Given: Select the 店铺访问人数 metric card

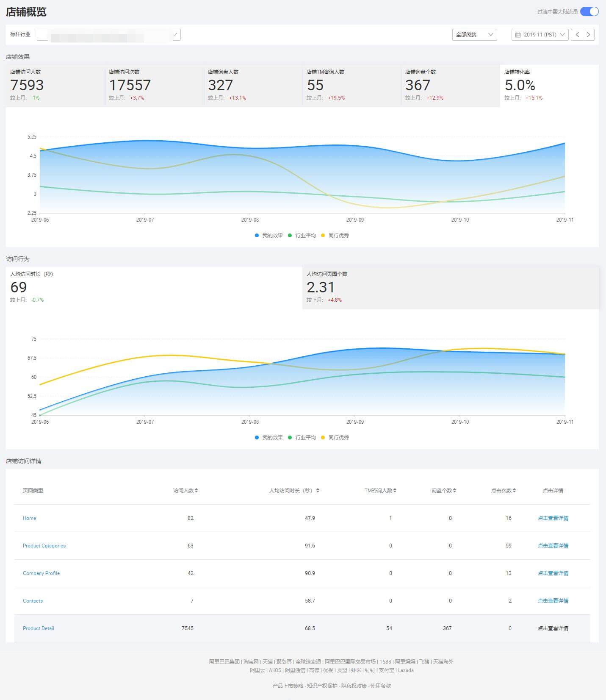Looking at the screenshot, I should point(55,85).
